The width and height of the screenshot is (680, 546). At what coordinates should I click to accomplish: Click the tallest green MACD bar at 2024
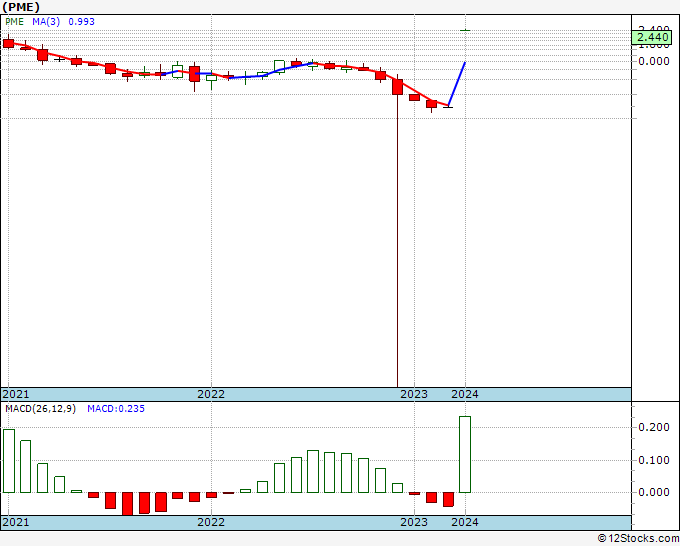[465, 454]
